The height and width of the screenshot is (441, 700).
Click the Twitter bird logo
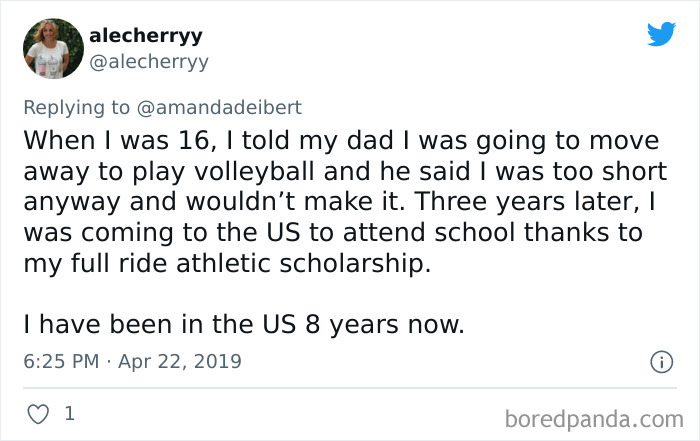click(661, 35)
